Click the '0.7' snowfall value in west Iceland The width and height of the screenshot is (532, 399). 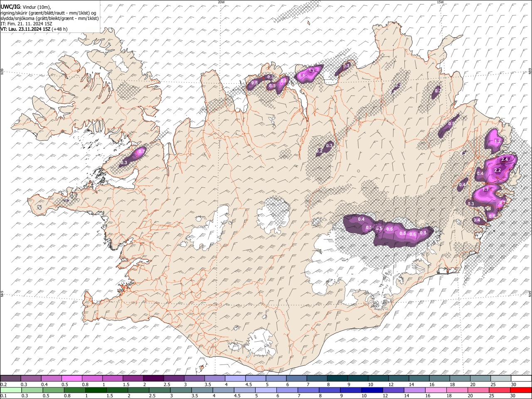(x=141, y=152)
